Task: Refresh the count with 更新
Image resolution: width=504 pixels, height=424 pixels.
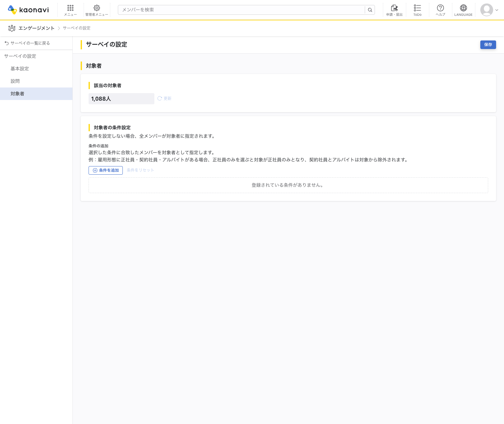Action: pyautogui.click(x=165, y=98)
